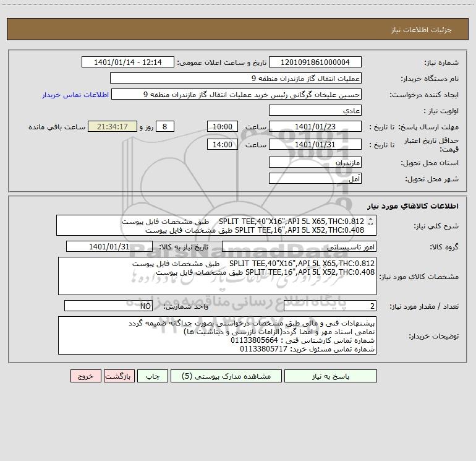The height and width of the screenshot is (461, 476).
Task: Click the buyer notes text area 'توضیحات خریدار'
Action: (217, 335)
